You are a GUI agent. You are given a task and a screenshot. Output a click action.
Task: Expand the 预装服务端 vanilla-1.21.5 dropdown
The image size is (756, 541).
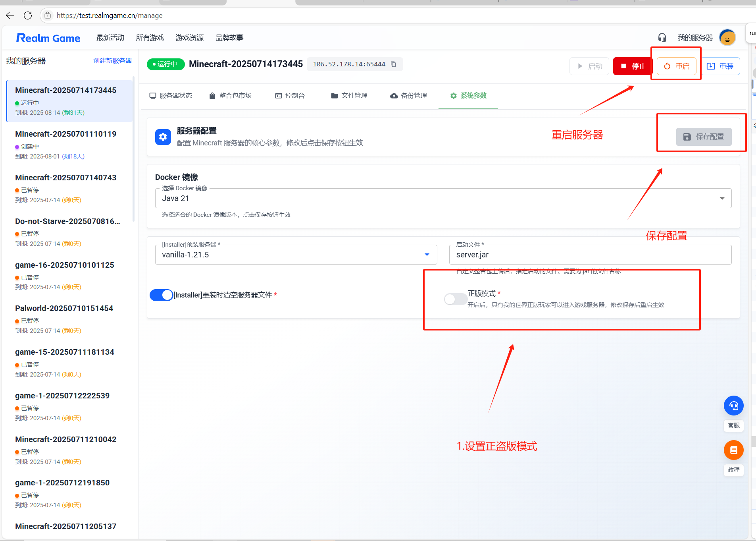click(x=296, y=255)
